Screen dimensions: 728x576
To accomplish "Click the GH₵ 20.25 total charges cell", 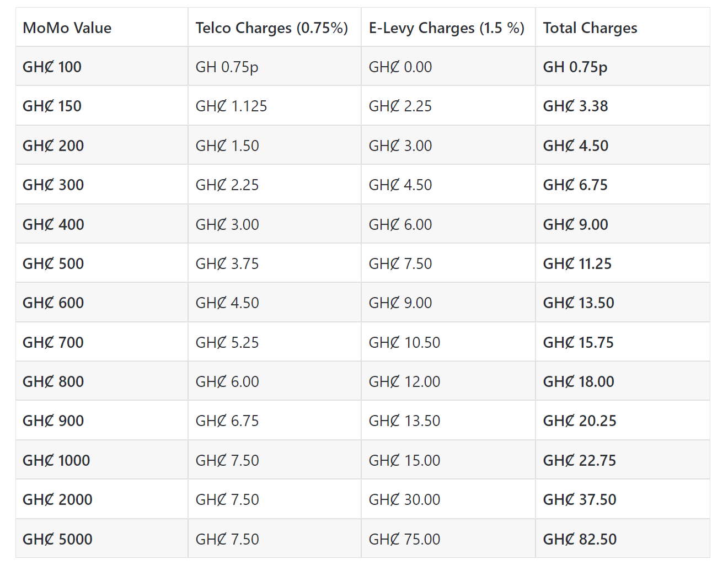I will tap(579, 421).
